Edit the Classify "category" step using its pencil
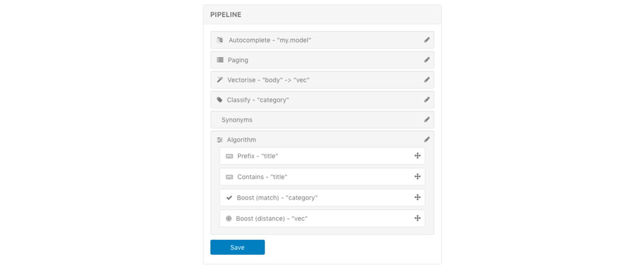This screenshot has width=644, height=268. (x=427, y=100)
